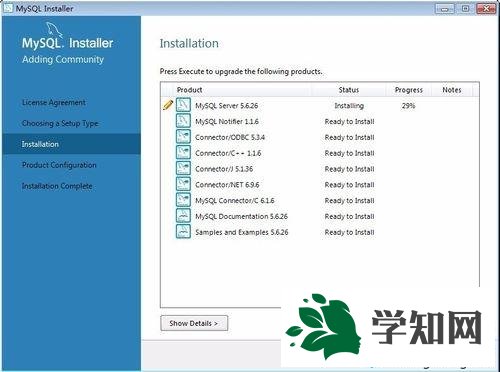Select the Connector/J 5.1.36 row text
500x372 pixels.
tap(224, 169)
